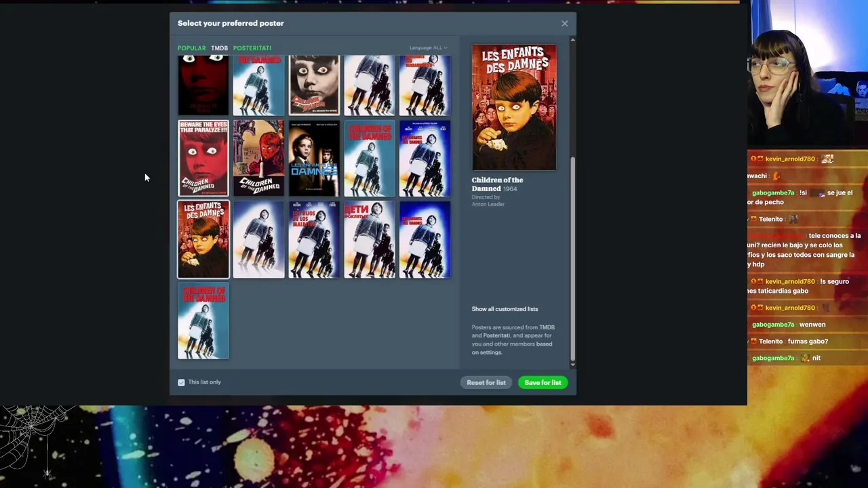Click the scrollbar down arrow

(x=572, y=365)
